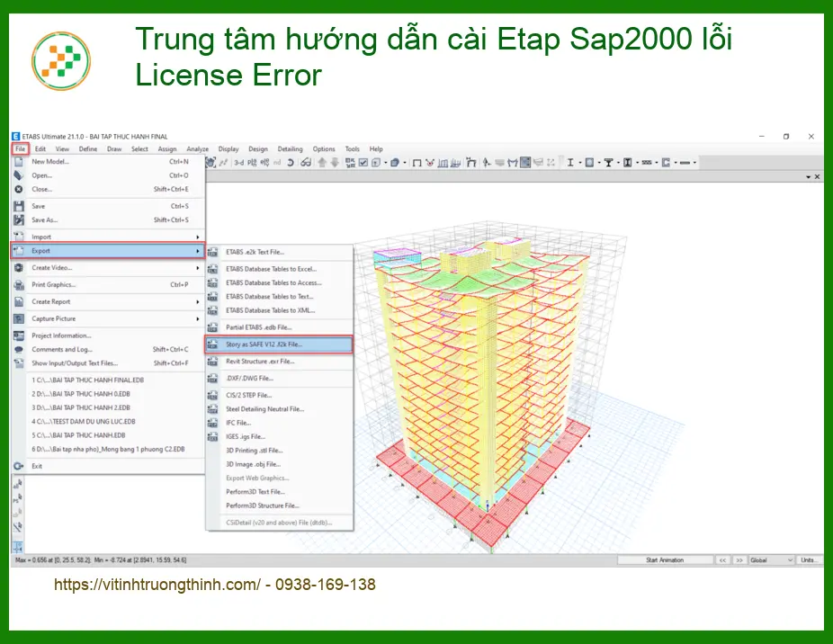The image size is (833, 644).
Task: Click the Comments and Log bubble icon
Action: click(19, 350)
